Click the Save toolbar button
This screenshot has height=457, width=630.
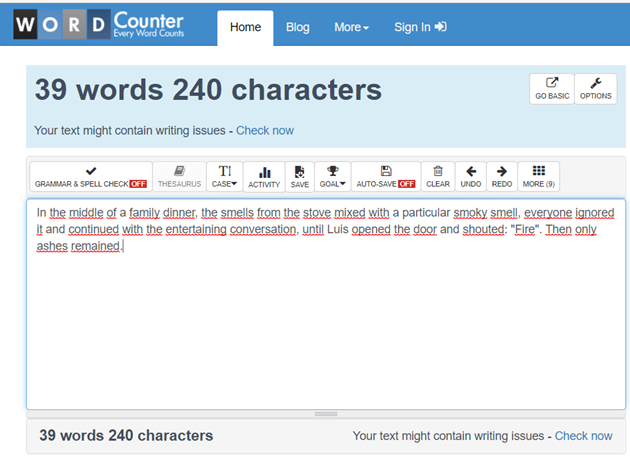(x=300, y=177)
